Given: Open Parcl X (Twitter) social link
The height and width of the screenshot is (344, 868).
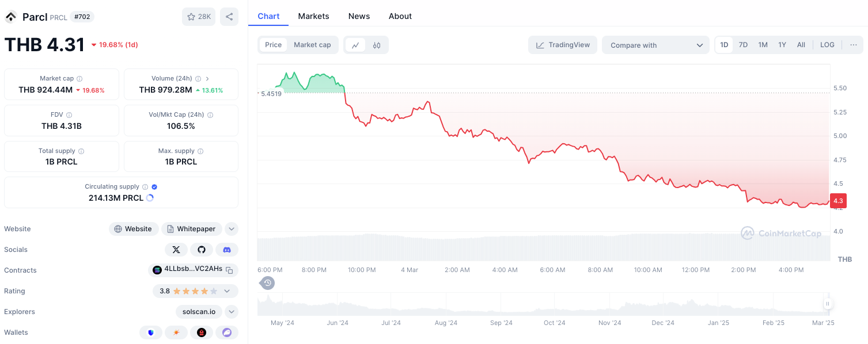Looking at the screenshot, I should [x=176, y=250].
